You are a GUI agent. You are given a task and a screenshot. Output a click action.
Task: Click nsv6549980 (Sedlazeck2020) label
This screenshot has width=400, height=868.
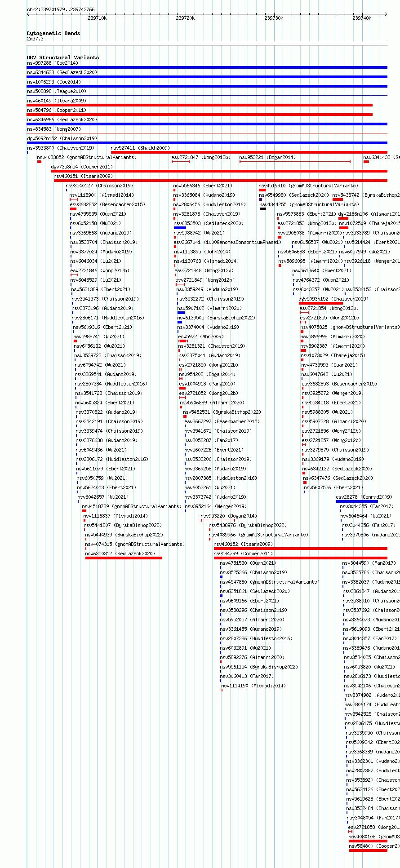[x=294, y=195]
